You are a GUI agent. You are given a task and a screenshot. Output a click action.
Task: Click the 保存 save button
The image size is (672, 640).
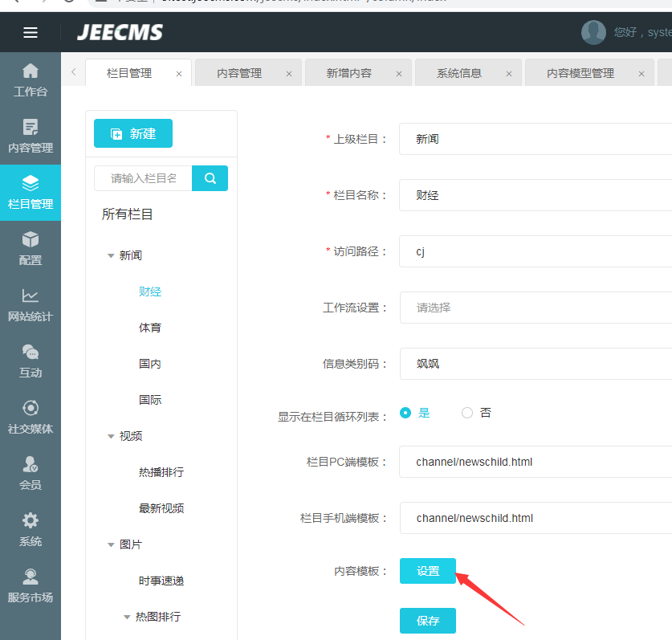pyautogui.click(x=428, y=621)
